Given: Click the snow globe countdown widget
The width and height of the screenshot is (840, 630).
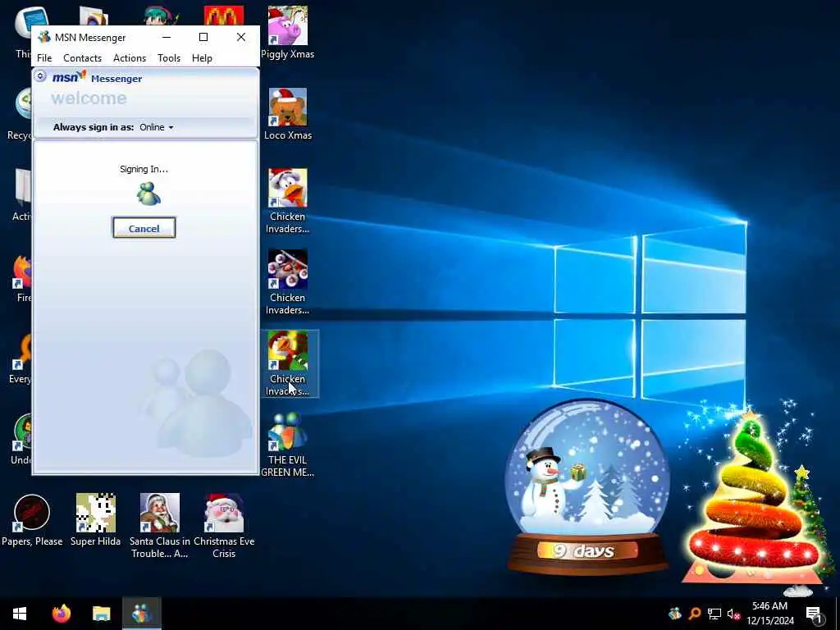Looking at the screenshot, I should click(587, 487).
